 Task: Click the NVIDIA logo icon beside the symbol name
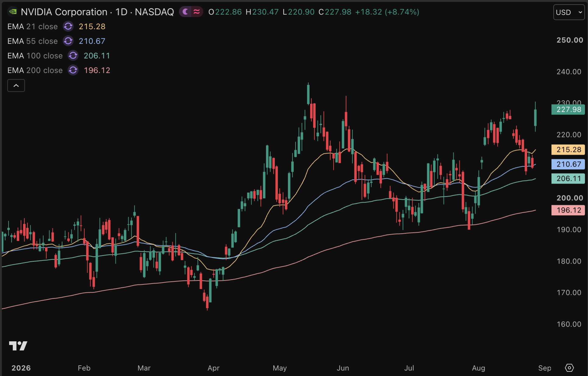pyautogui.click(x=13, y=12)
